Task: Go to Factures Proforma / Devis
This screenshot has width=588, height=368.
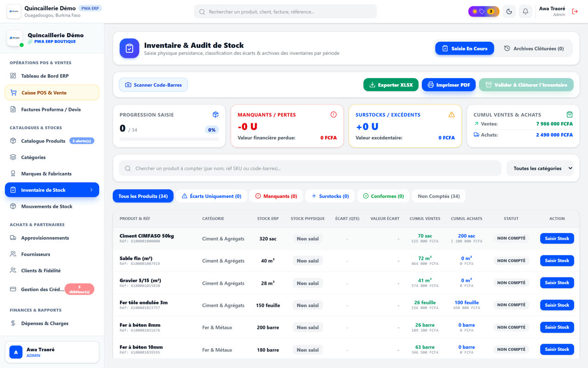Action: [52, 109]
